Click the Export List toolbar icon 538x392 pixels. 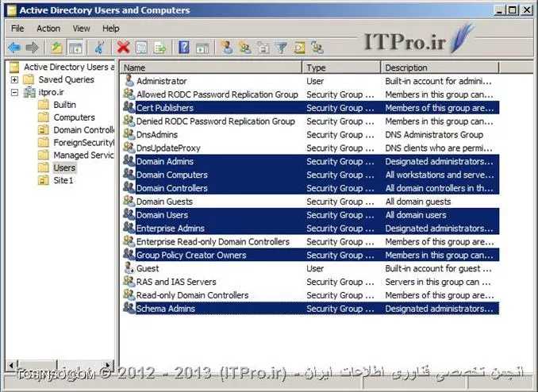(159, 48)
